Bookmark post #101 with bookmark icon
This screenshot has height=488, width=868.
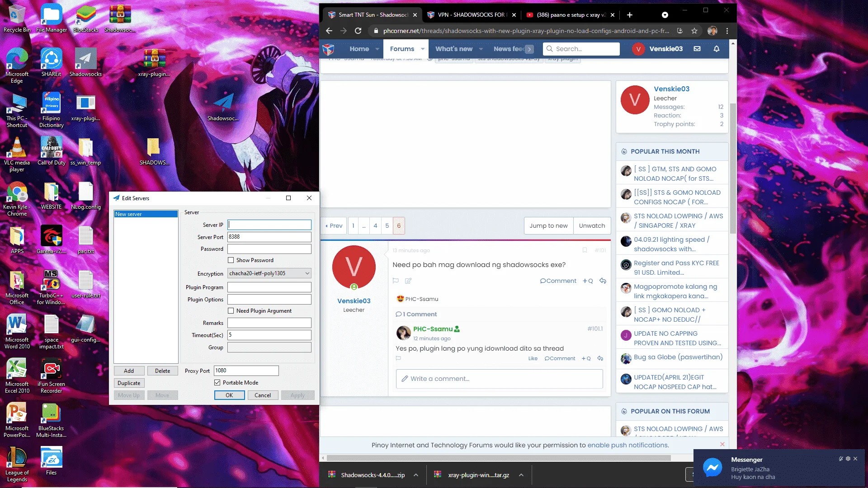[x=585, y=250]
